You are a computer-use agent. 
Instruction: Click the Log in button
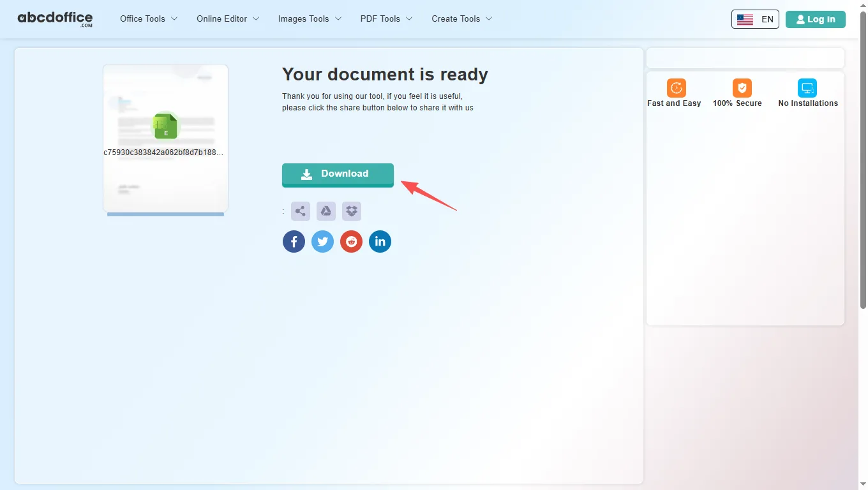coord(816,19)
